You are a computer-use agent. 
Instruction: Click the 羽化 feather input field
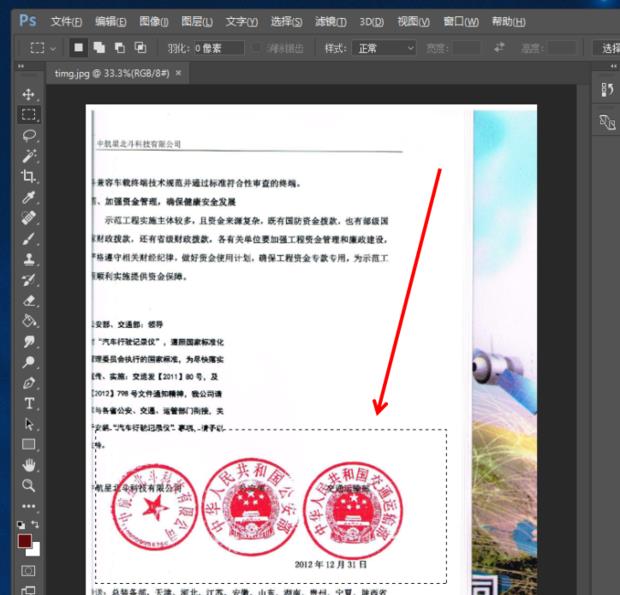click(x=220, y=48)
